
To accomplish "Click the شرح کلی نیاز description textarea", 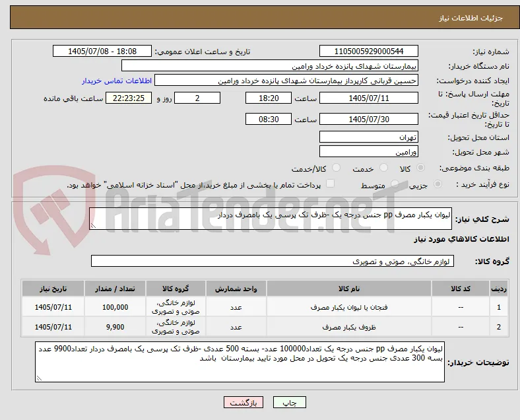I will 271,219.
